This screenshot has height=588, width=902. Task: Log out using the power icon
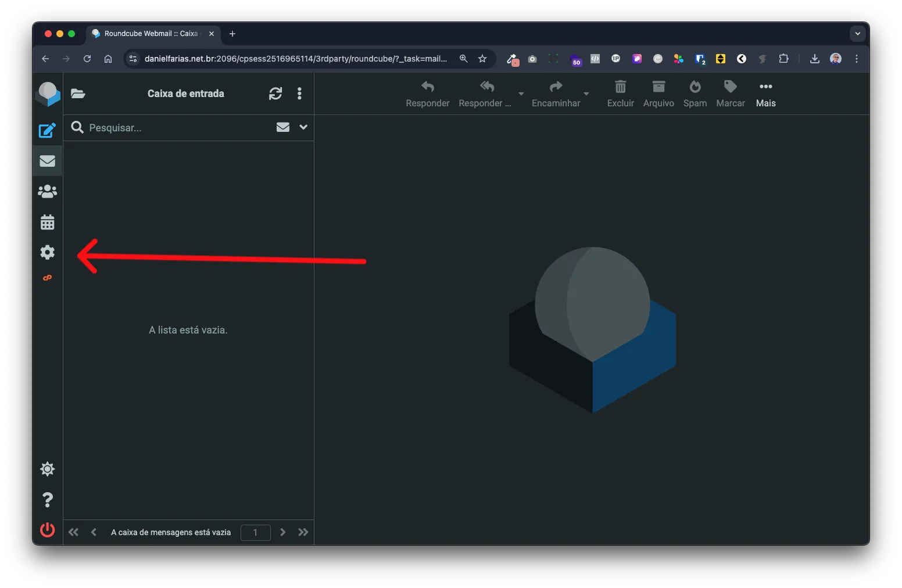click(x=47, y=530)
